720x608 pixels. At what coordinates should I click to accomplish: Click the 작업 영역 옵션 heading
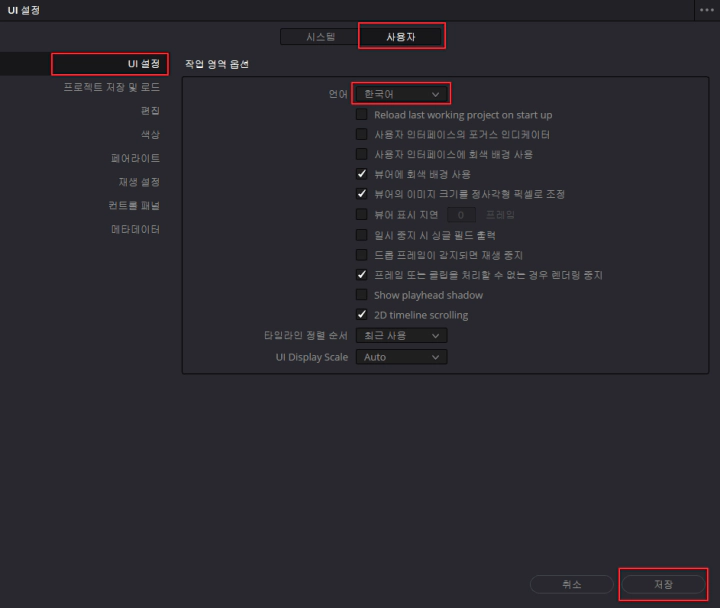tap(217, 64)
